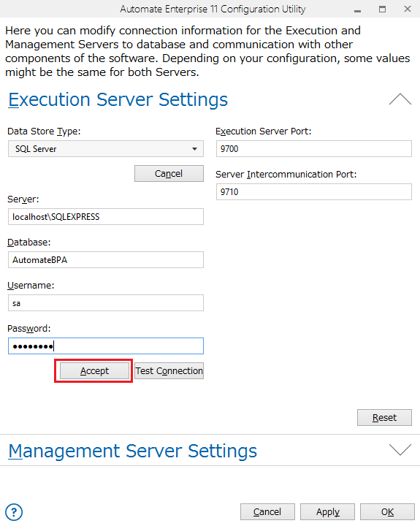Image resolution: width=420 pixels, height=526 pixels.
Task: Click Cancel below Data Store Type
Action: (x=169, y=173)
